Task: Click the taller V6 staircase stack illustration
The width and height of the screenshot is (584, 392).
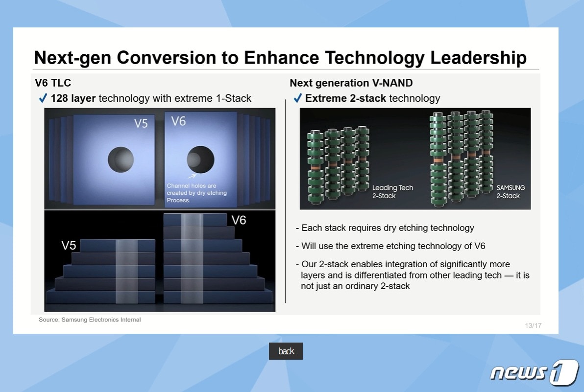Action: click(211, 259)
